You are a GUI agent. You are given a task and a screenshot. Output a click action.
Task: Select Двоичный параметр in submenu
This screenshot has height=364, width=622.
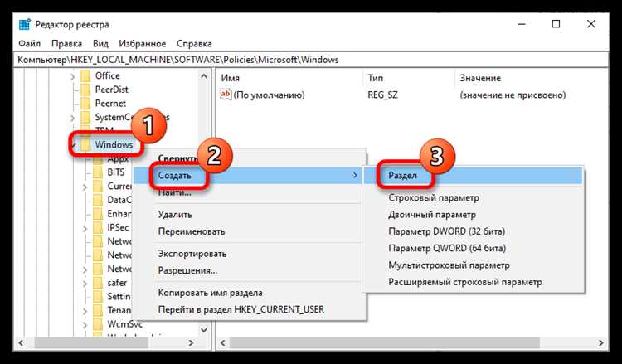[x=474, y=215]
